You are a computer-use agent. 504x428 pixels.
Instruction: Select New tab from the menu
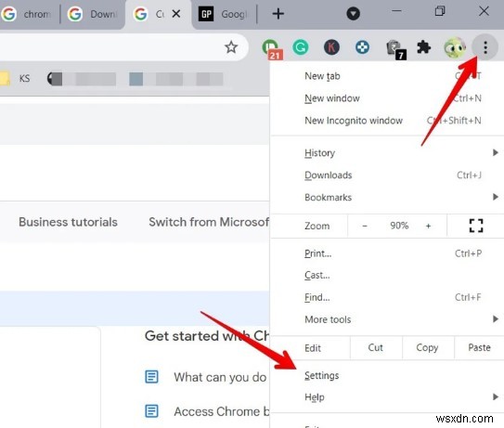(x=387, y=76)
